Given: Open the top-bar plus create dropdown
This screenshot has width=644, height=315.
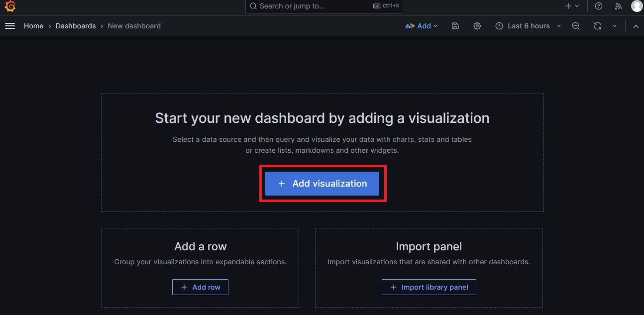Looking at the screenshot, I should pos(570,6).
